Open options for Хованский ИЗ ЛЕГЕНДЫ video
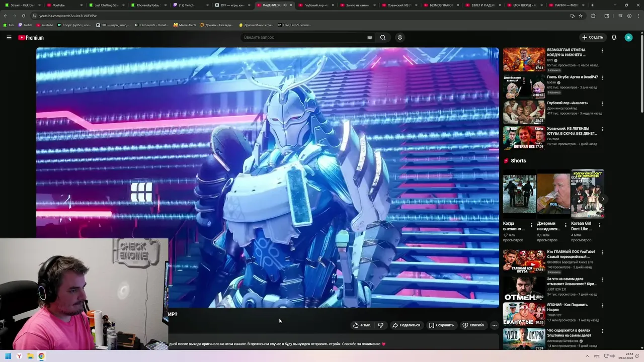Viewport: 644px width, 362px height. click(602, 129)
